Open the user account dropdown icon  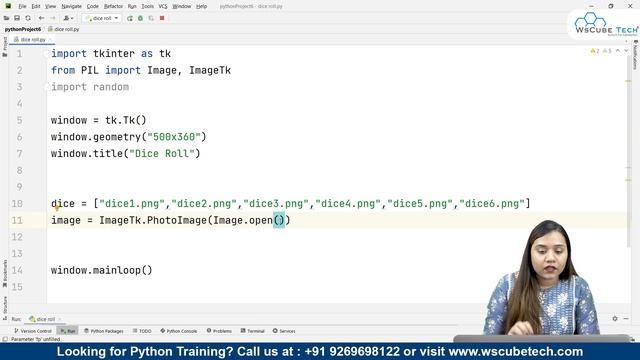tap(68, 18)
